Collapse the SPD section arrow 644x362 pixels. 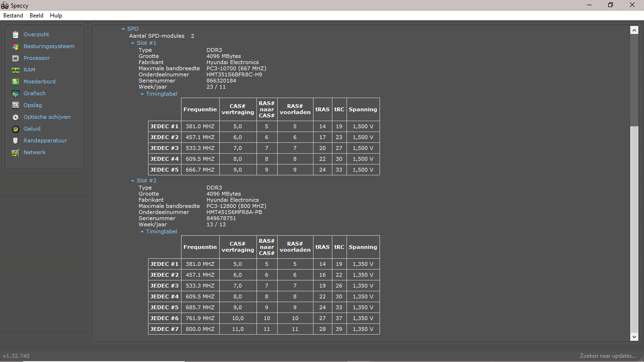pyautogui.click(x=124, y=29)
